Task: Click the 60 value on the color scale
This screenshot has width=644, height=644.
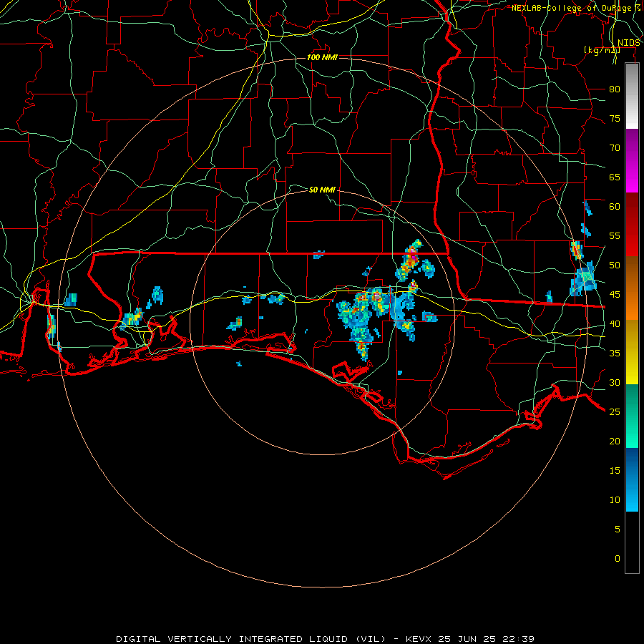Action: pyautogui.click(x=615, y=207)
